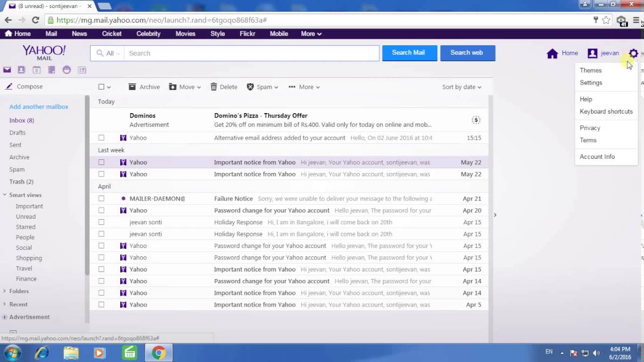Toggle the select-all checkbox

[x=101, y=87]
